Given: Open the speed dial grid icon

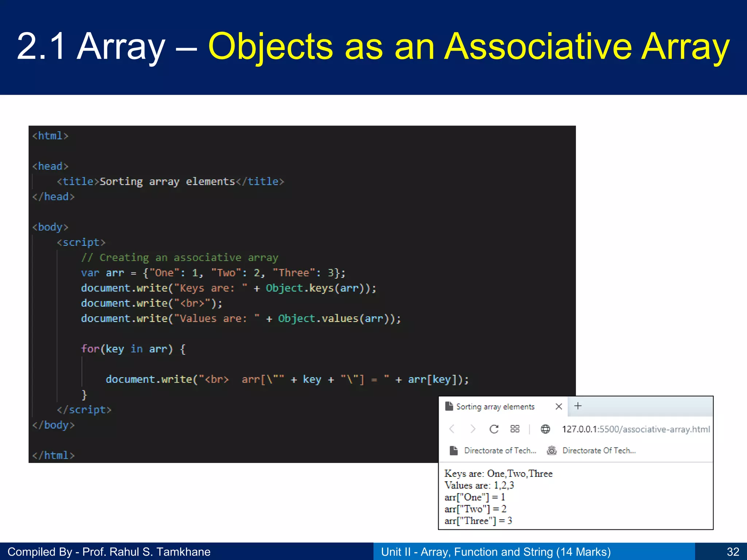Looking at the screenshot, I should pyautogui.click(x=515, y=429).
